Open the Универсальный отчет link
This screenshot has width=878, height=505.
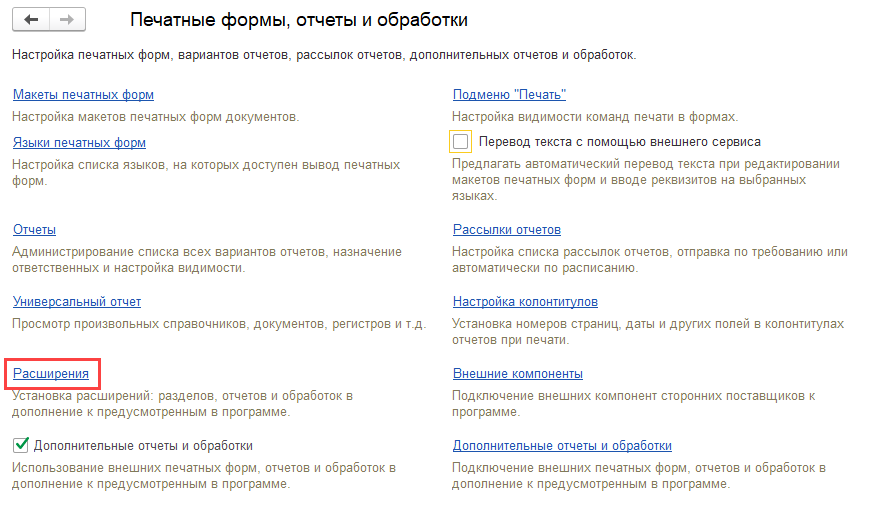pyautogui.click(x=76, y=302)
